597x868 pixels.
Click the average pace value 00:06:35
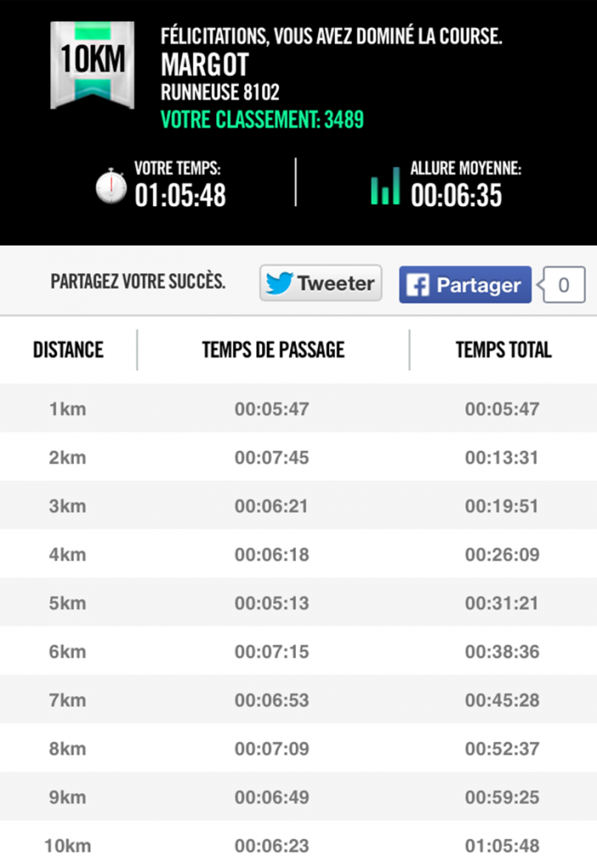pyautogui.click(x=456, y=196)
